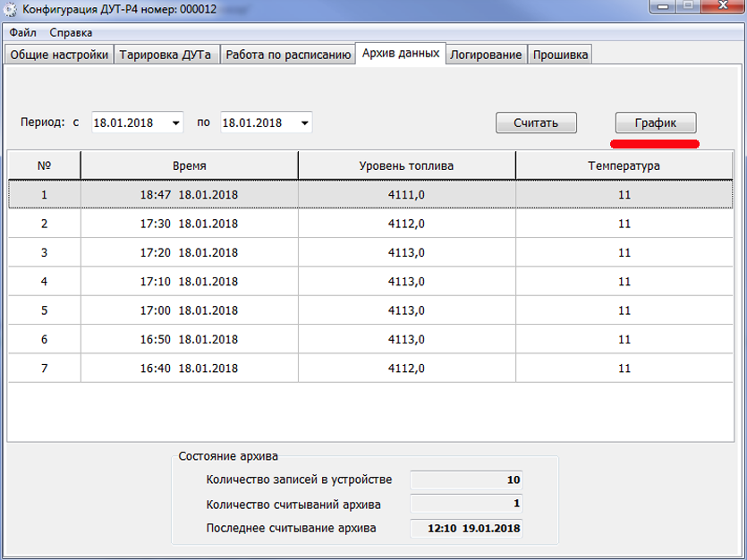Image resolution: width=747 pixels, height=560 pixels.
Task: Select the row with time 17:00 18.01.2018
Action: click(370, 310)
